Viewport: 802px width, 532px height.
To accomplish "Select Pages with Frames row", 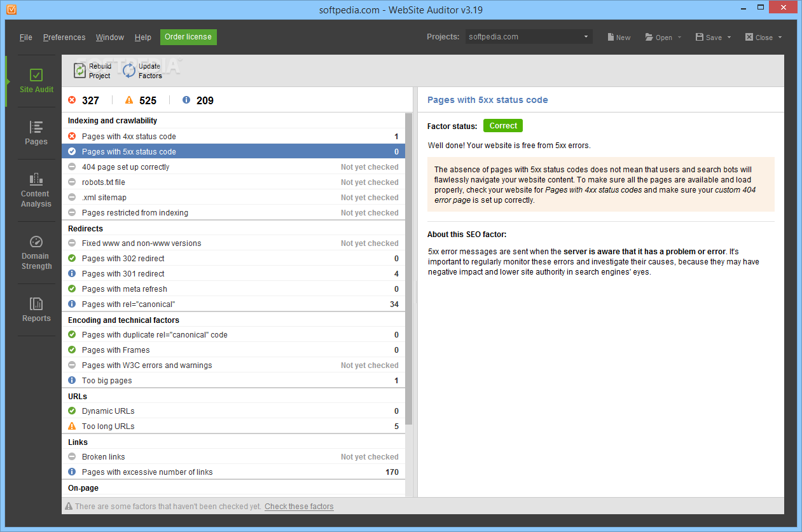I will click(x=233, y=350).
